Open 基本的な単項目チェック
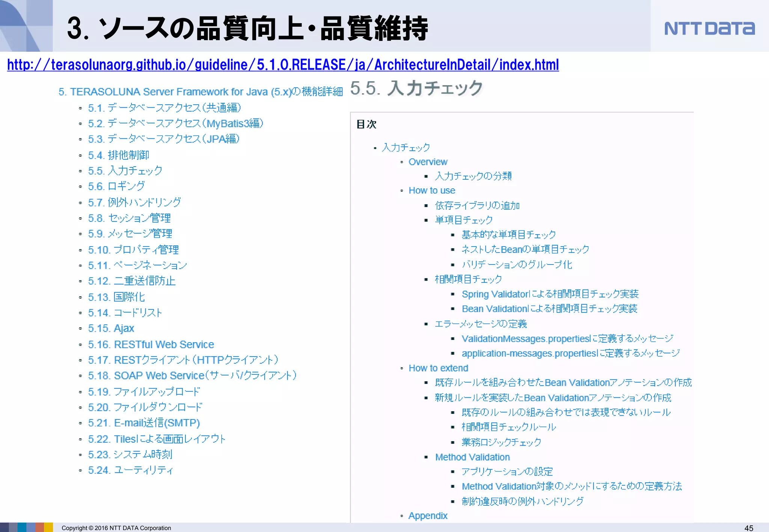Image resolution: width=769 pixels, height=532 pixels. (x=509, y=235)
